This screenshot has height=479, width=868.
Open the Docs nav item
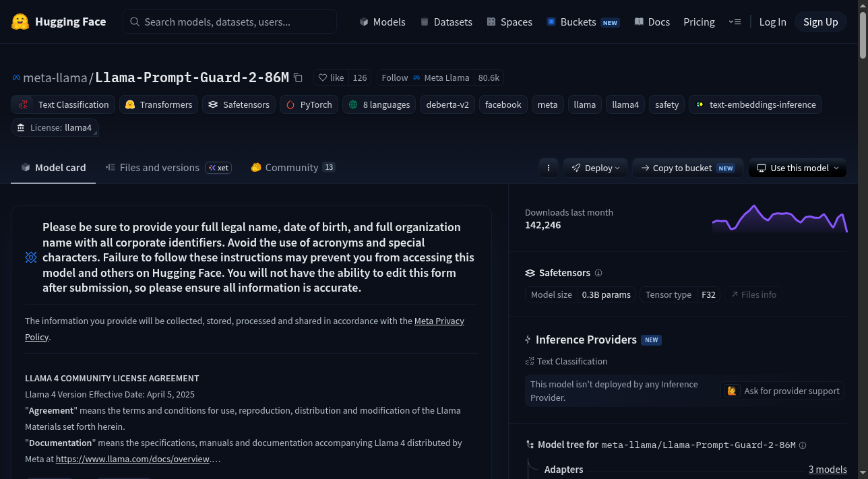click(652, 22)
